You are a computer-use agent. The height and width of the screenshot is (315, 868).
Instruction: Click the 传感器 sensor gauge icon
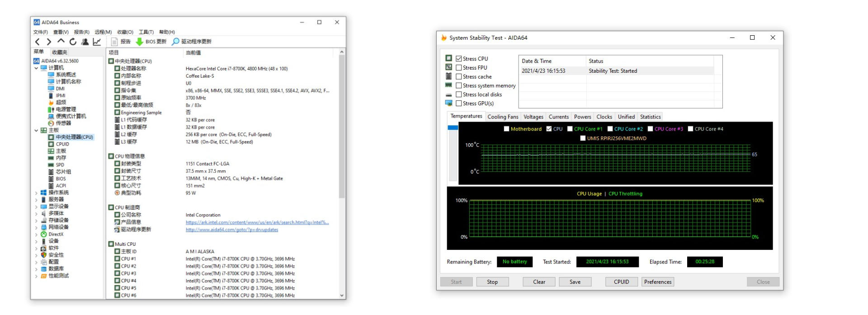[x=51, y=123]
